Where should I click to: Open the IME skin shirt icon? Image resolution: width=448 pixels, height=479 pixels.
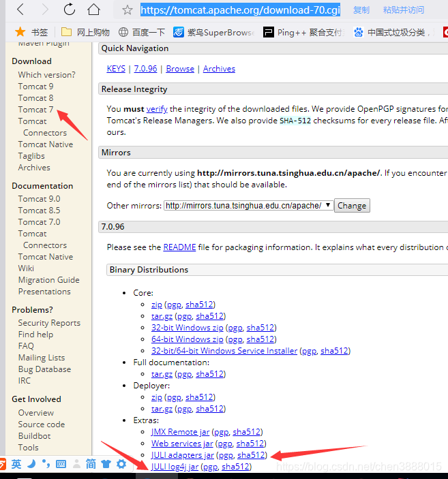click(106, 464)
